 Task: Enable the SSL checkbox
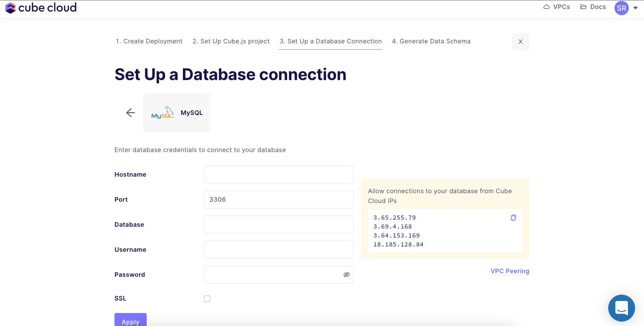tap(207, 299)
